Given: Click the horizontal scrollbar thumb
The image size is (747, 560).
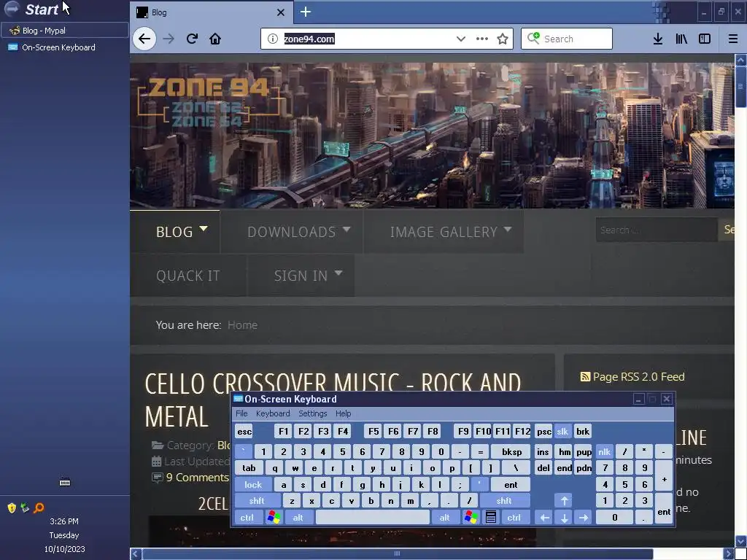Looking at the screenshot, I should click(x=398, y=553).
